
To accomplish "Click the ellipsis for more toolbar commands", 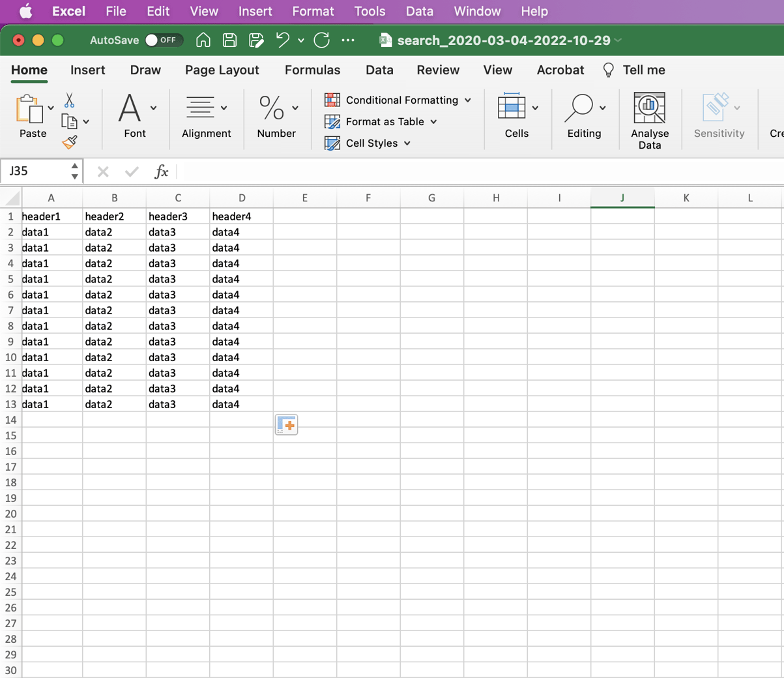I will click(348, 40).
